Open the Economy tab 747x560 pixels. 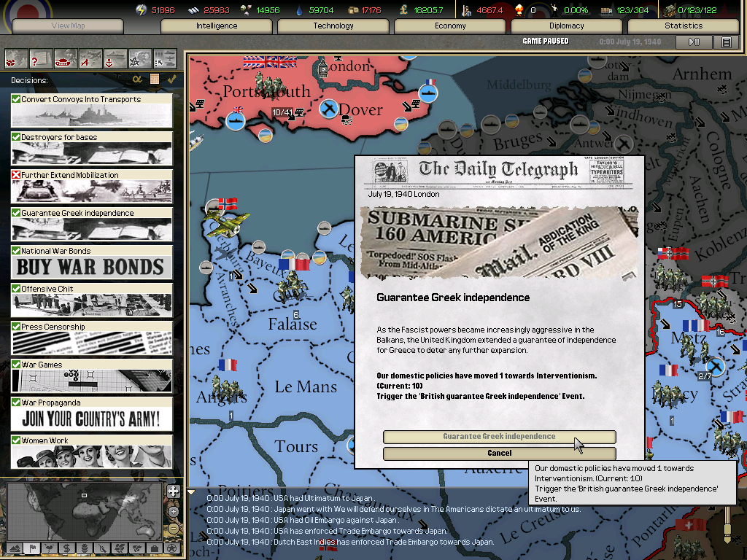pyautogui.click(x=450, y=26)
